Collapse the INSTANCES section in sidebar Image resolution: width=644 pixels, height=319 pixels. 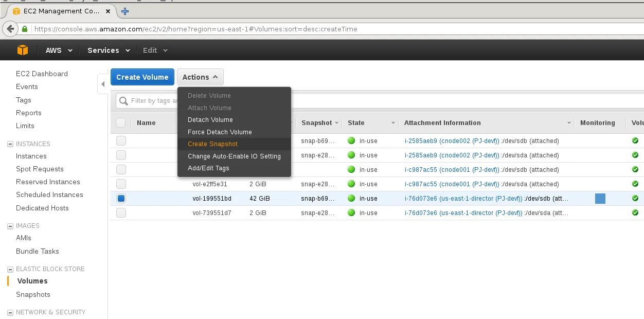pyautogui.click(x=10, y=144)
